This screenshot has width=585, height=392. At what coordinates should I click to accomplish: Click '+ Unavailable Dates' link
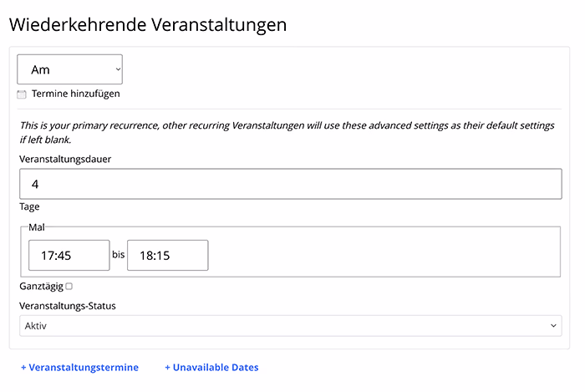212,368
